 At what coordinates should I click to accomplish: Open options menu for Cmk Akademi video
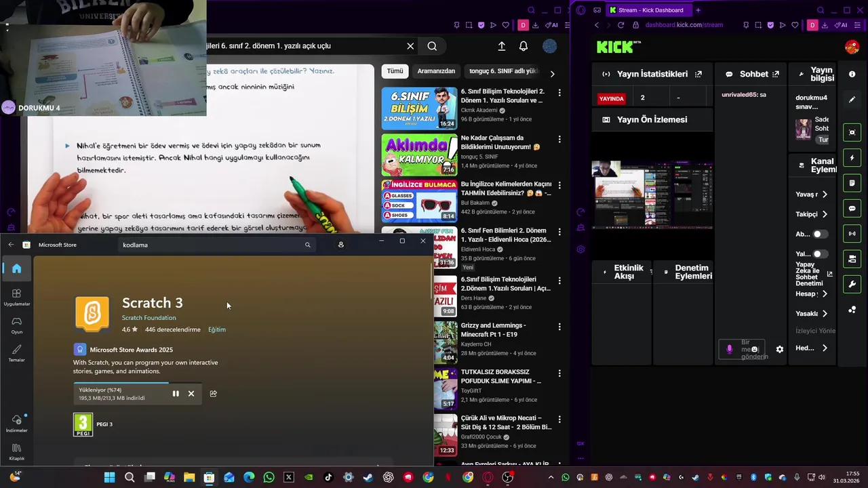click(559, 93)
